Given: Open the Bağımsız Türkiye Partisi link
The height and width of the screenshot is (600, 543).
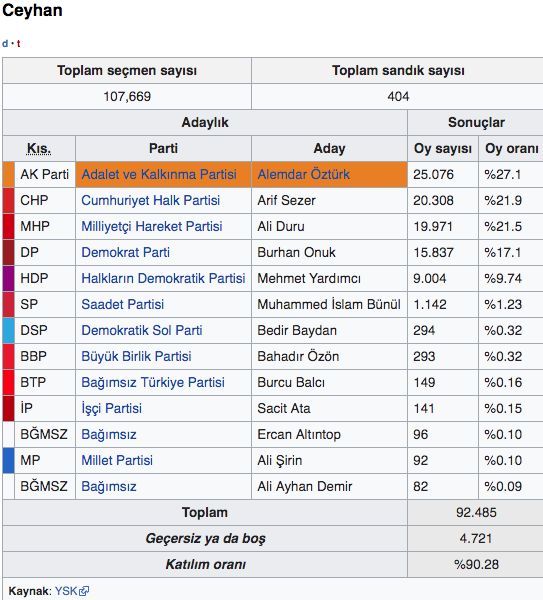Looking at the screenshot, I should (x=153, y=383).
